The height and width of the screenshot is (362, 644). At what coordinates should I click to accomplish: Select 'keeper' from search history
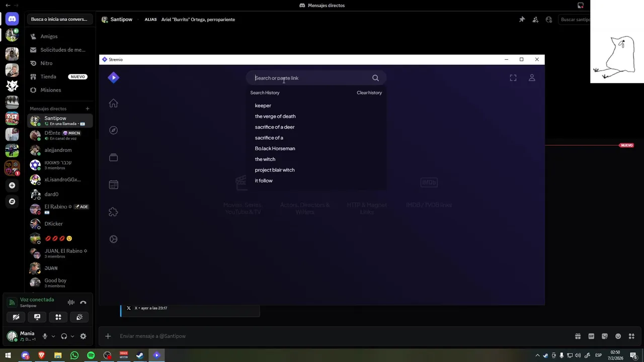click(263, 106)
